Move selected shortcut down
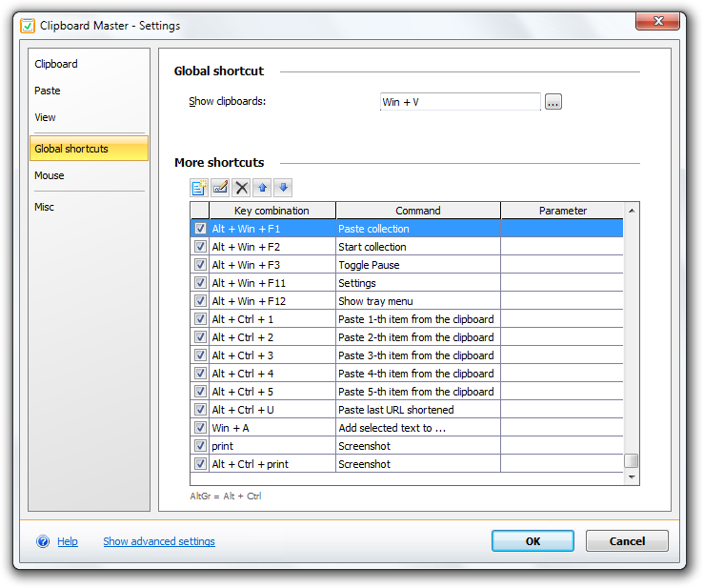 click(283, 188)
